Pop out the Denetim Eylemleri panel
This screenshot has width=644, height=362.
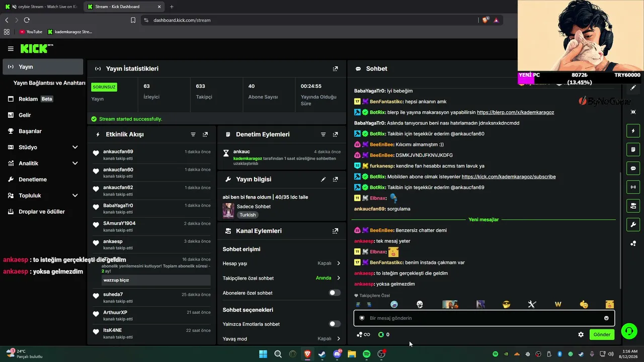tap(335, 134)
